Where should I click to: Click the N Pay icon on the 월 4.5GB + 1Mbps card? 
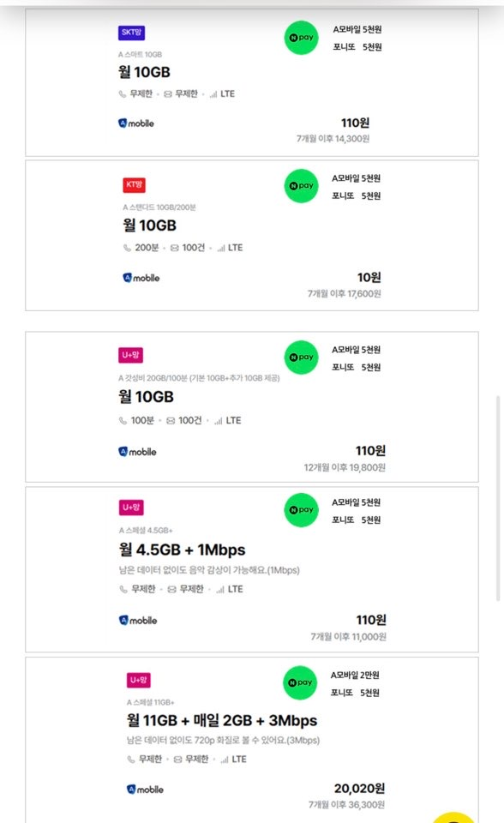[x=300, y=508]
